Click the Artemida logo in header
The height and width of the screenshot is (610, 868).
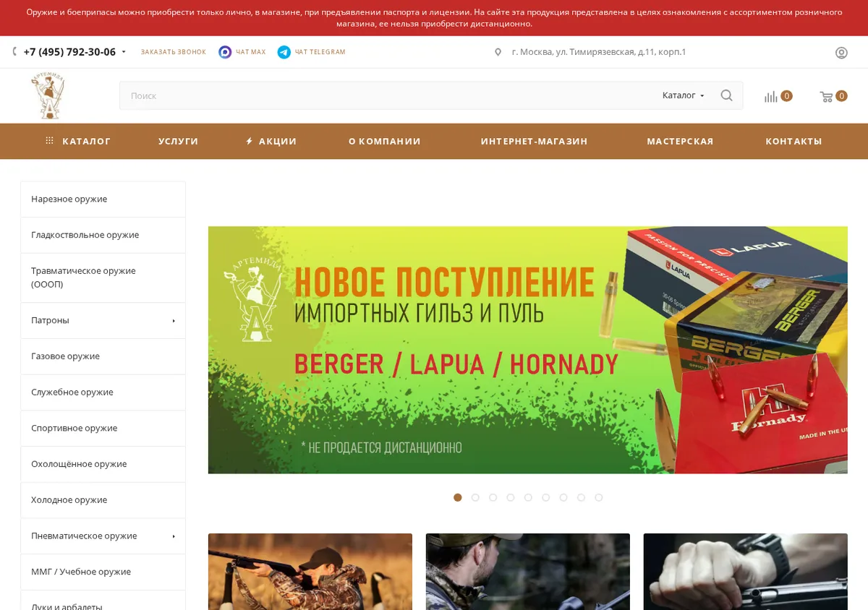point(48,96)
